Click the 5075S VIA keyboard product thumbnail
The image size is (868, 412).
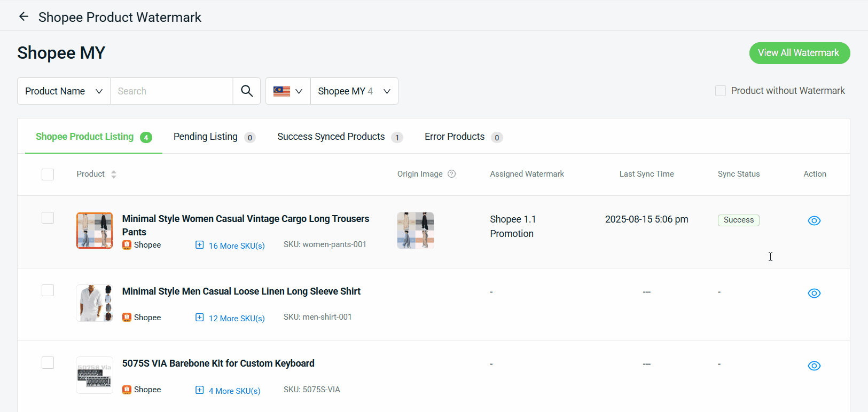95,375
